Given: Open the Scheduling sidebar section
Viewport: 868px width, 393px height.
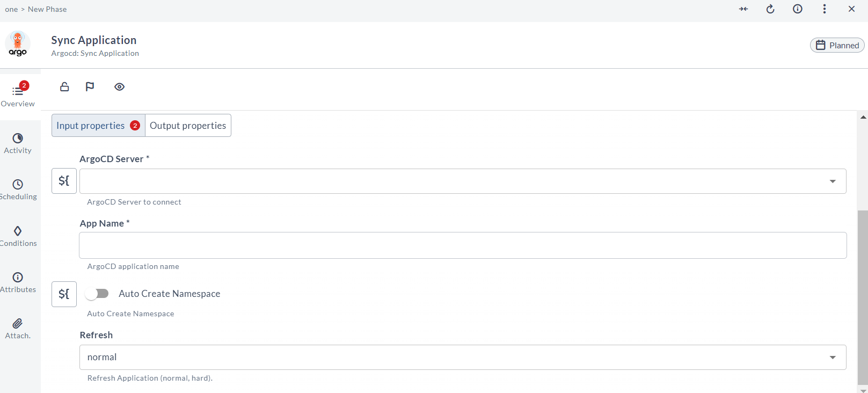Looking at the screenshot, I should pyautogui.click(x=18, y=190).
